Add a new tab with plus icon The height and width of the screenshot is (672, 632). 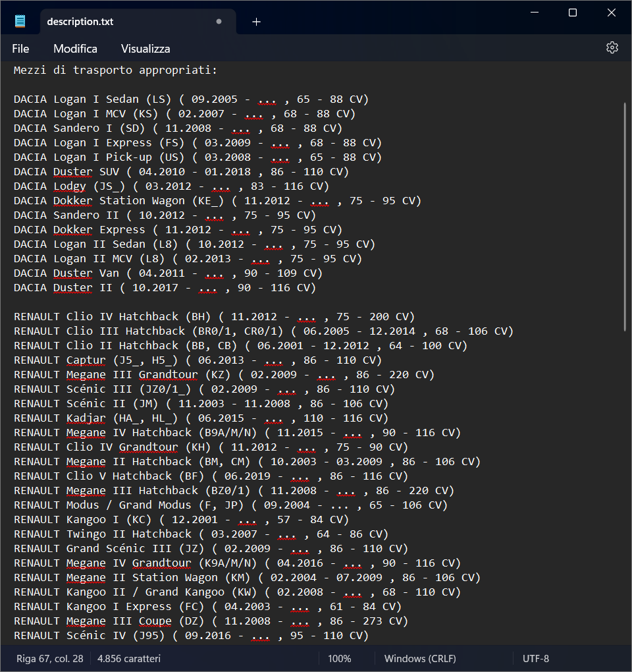coord(256,22)
